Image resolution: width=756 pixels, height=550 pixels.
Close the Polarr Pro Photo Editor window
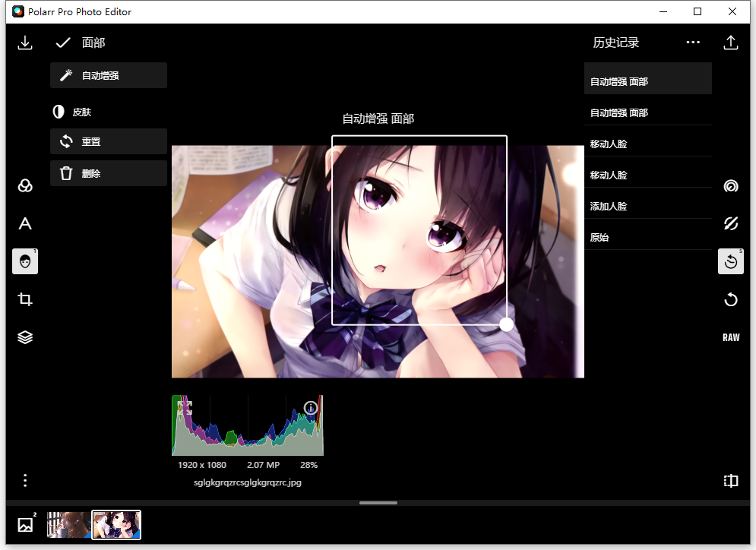coord(732,11)
